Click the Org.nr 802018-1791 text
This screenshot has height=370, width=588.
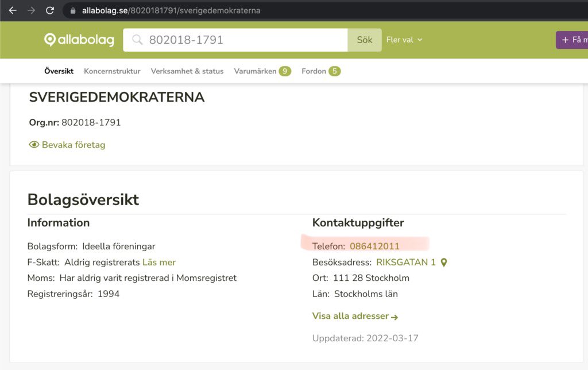(75, 123)
